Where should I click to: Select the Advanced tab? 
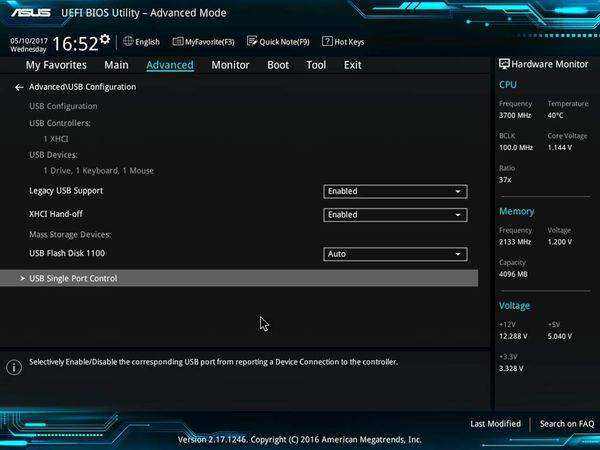(x=170, y=65)
